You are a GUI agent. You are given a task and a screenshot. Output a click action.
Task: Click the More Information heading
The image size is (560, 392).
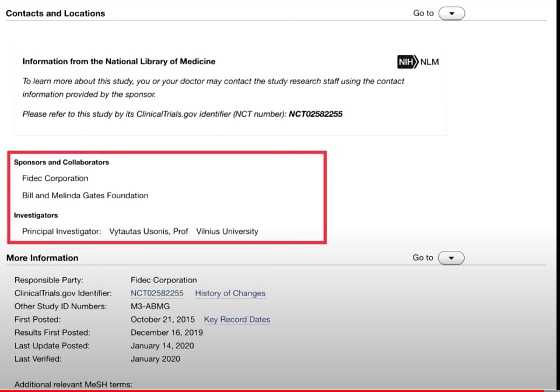pos(42,258)
